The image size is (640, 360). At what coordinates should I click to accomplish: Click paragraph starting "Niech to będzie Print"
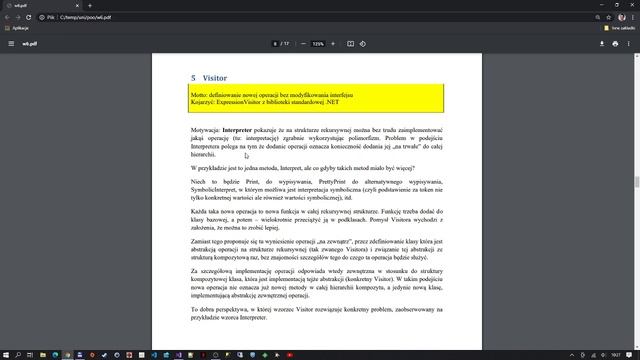316,190
